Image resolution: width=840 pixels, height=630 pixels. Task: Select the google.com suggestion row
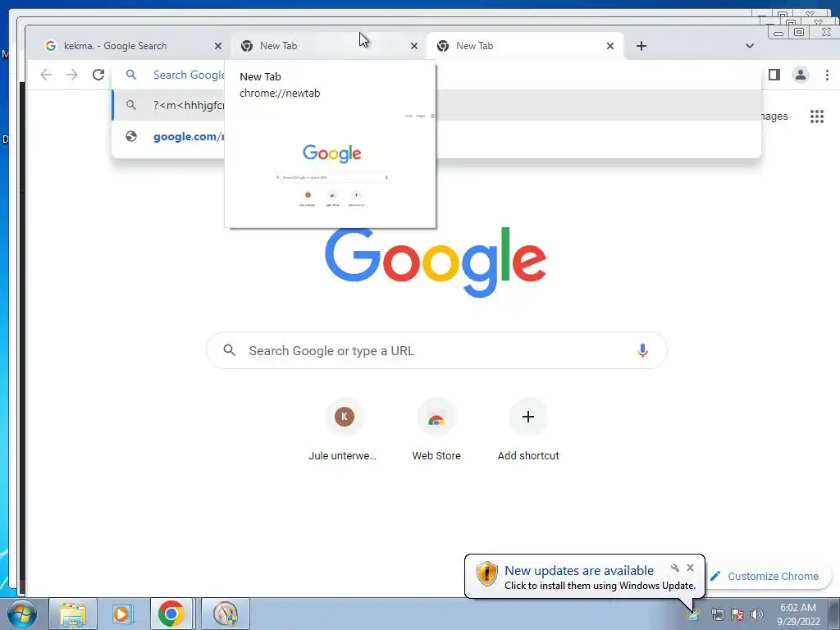pos(436,137)
